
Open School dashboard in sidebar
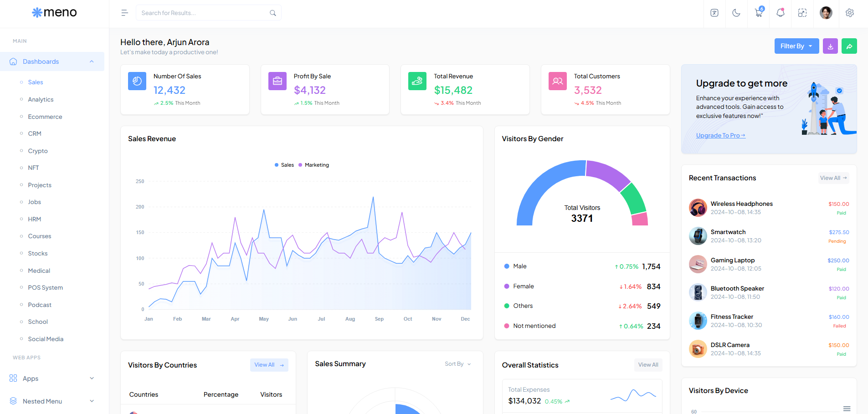38,322
